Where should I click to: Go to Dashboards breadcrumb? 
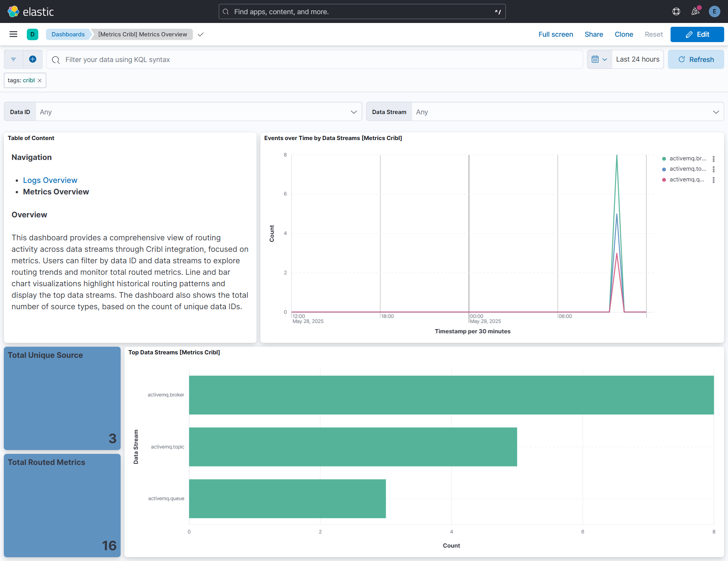68,34
